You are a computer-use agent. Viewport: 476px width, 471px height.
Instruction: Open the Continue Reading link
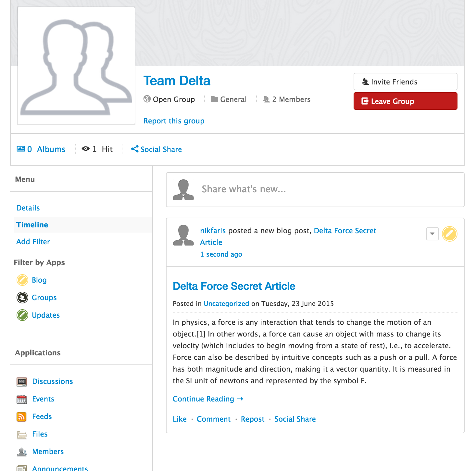tap(208, 399)
